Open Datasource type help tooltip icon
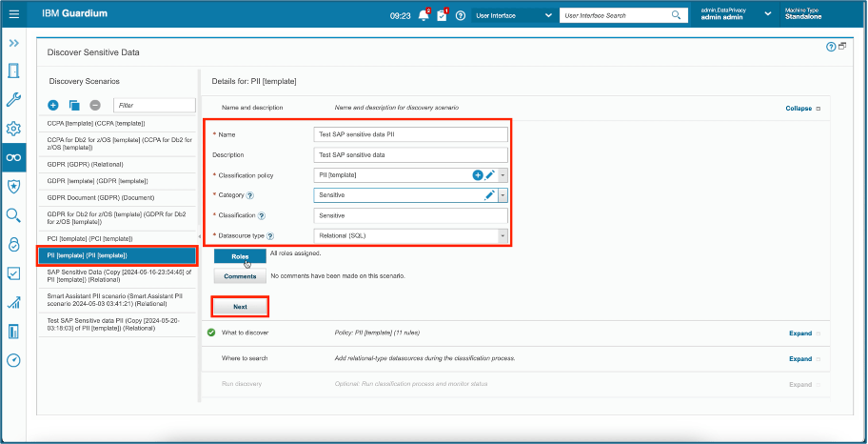The width and height of the screenshot is (868, 444). [271, 235]
